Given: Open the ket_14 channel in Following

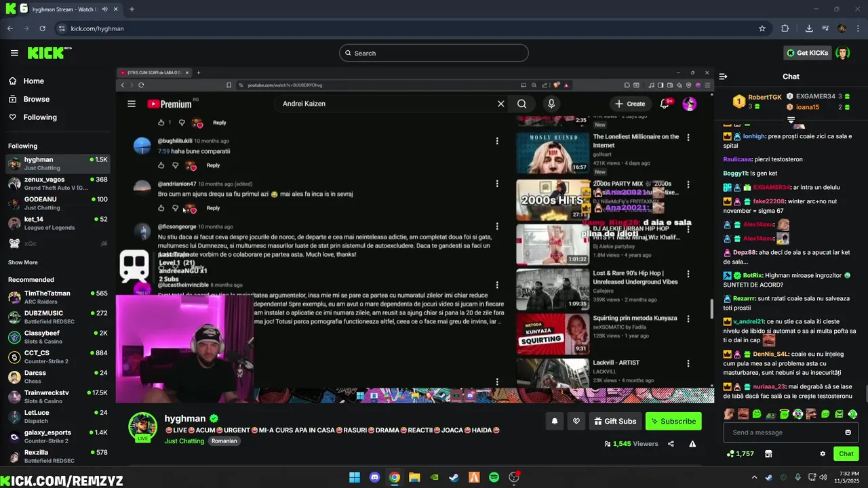Looking at the screenshot, I should click(58, 223).
